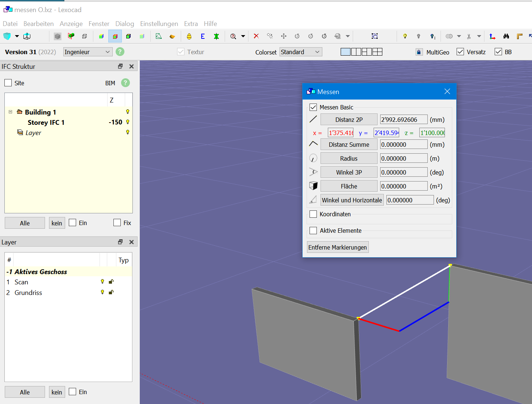Select the yellow light bulb toolbar icon
This screenshot has width=532, height=404.
(405, 36)
